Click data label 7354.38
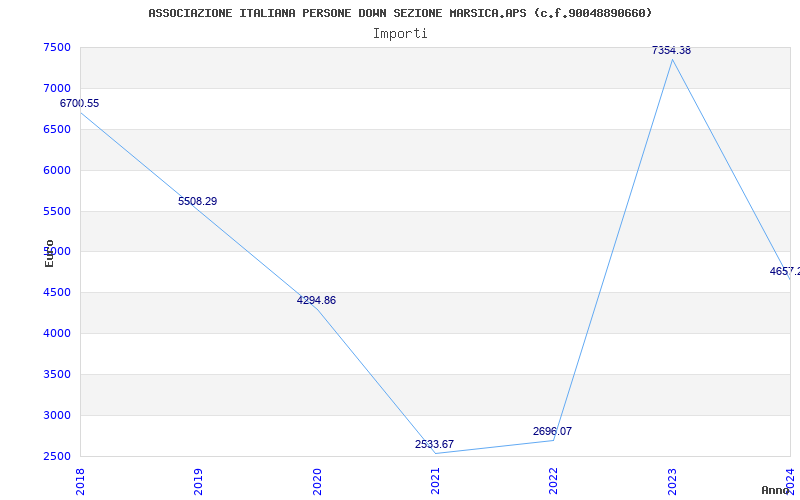Screen dimensions: 800x500 [671, 51]
